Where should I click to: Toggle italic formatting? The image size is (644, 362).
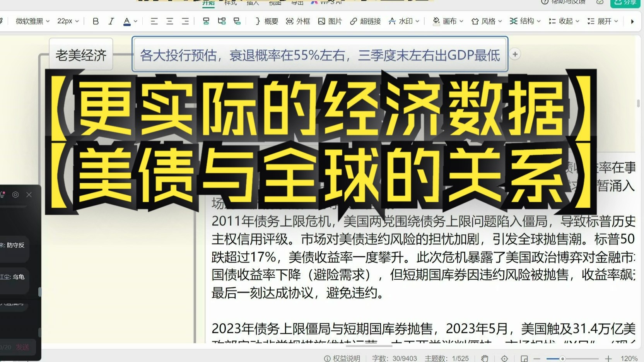click(x=111, y=21)
